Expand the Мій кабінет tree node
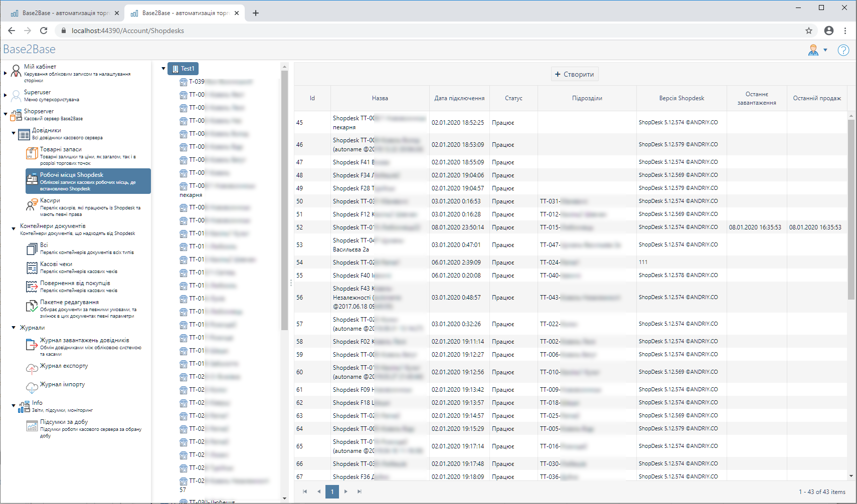857x504 pixels. coord(6,73)
